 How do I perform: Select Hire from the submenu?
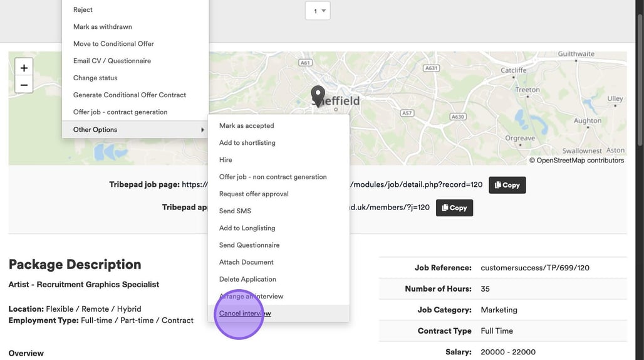coord(226,160)
